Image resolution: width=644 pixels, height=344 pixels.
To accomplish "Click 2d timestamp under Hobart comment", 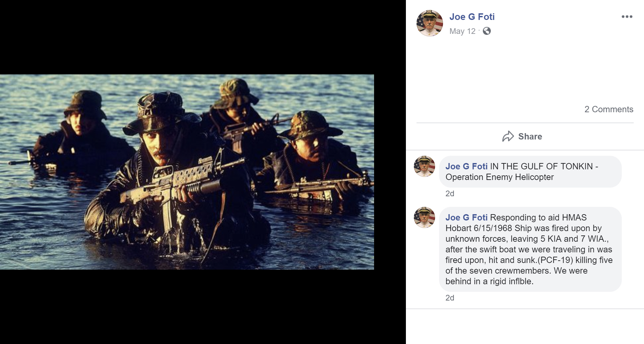I will [450, 298].
